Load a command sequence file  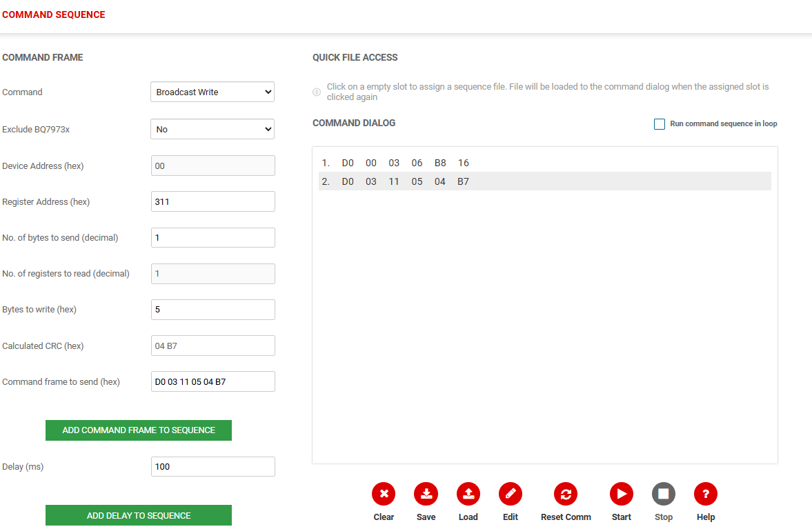468,494
